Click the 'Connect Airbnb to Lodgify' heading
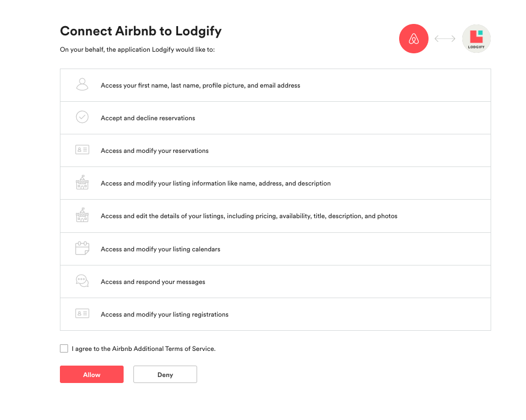Image resolution: width=526 pixels, height=420 pixels. coord(140,31)
